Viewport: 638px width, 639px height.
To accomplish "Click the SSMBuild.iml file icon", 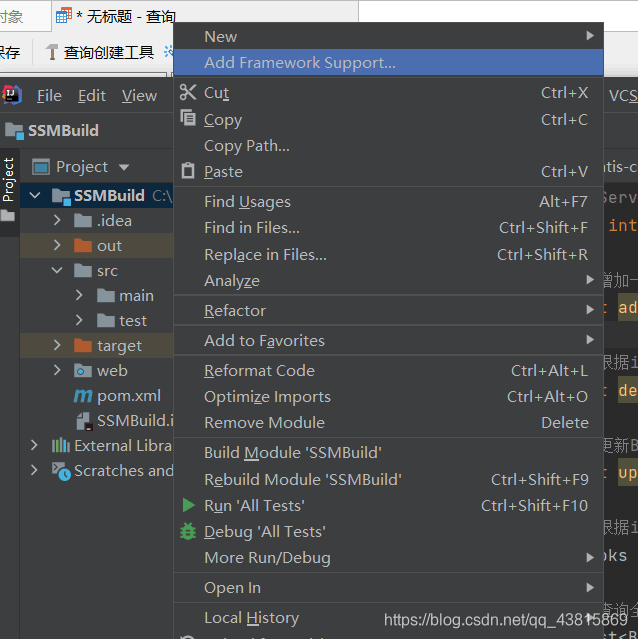I will (x=84, y=421).
